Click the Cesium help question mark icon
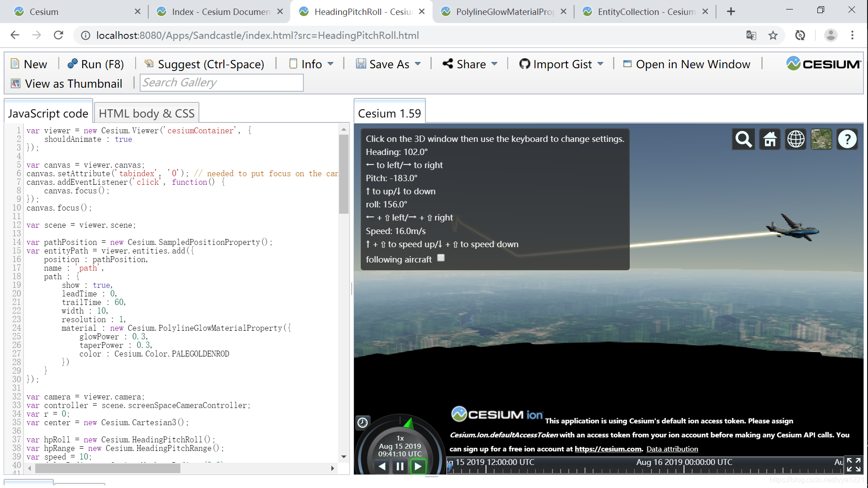This screenshot has width=868, height=488. coord(847,139)
